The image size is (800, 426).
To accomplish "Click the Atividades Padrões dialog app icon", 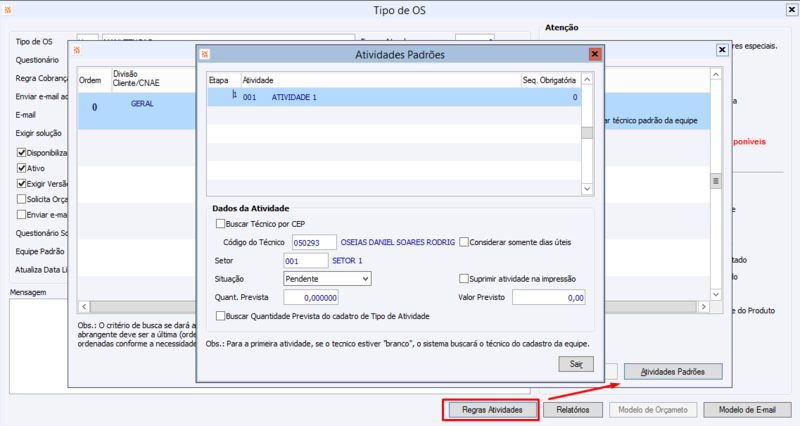I will 205,54.
